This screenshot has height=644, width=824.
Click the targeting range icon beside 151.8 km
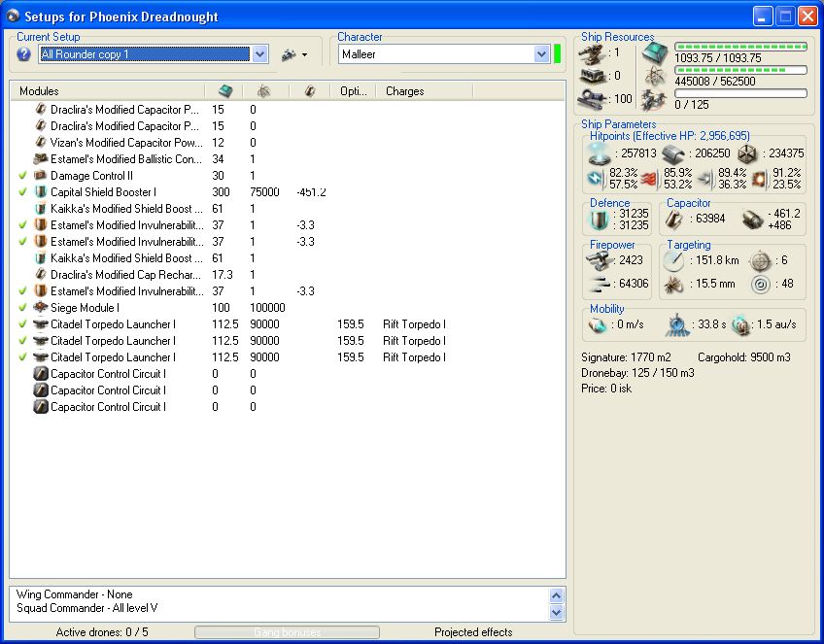[x=673, y=260]
